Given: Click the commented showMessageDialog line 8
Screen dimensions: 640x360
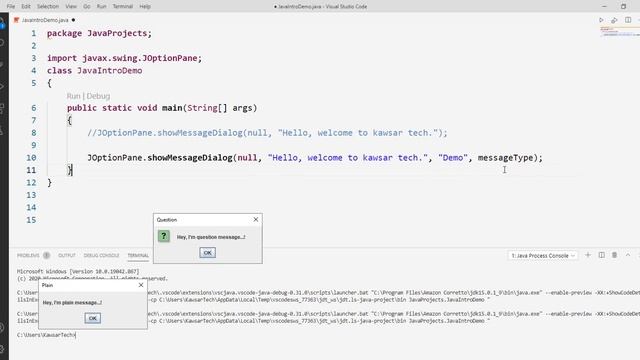Looking at the screenshot, I should 267,133.
